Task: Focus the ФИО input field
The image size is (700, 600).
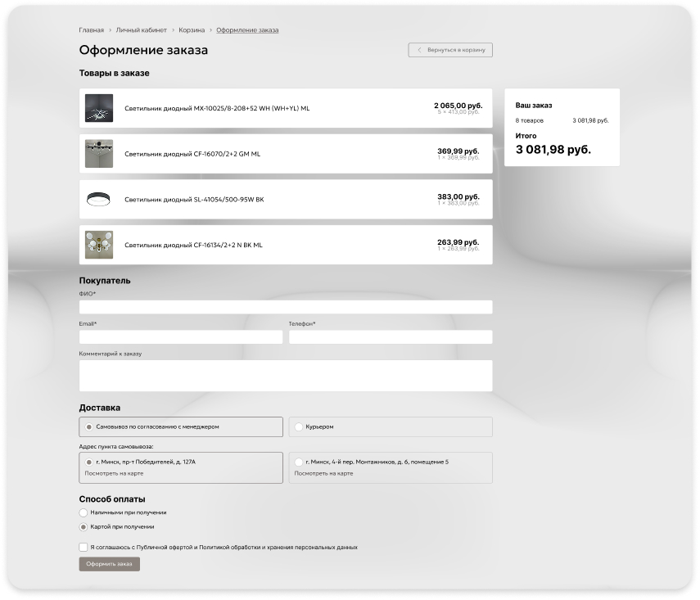Action: click(x=285, y=307)
